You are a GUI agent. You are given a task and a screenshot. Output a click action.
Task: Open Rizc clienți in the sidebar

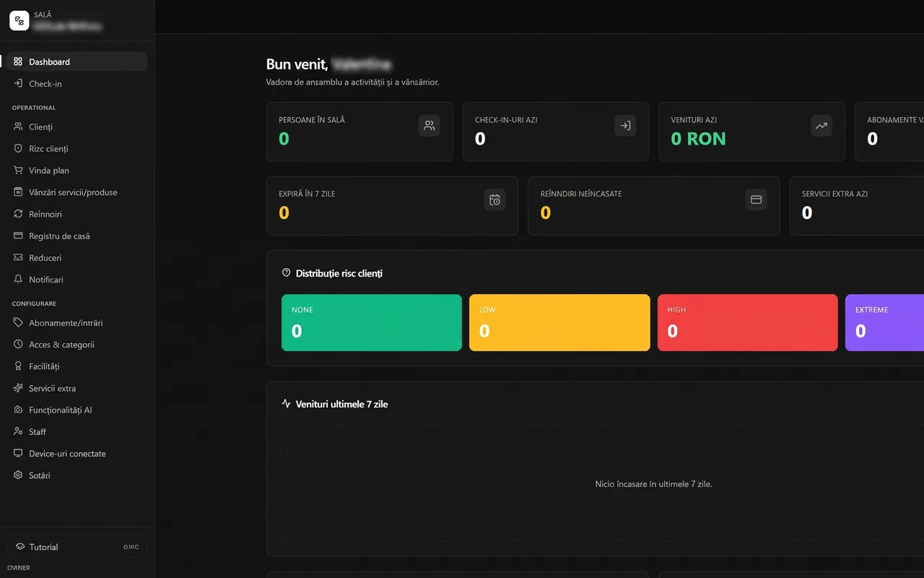click(x=77, y=149)
